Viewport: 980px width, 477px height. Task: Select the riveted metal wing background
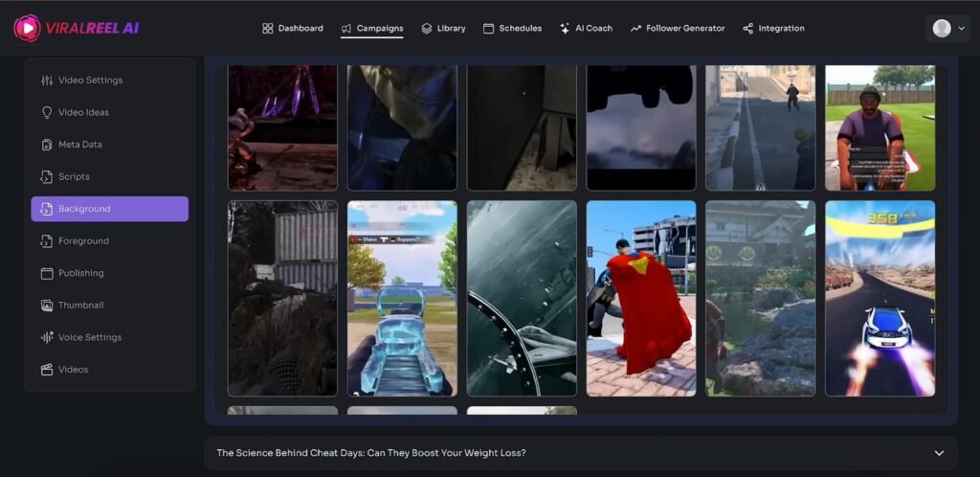522,298
